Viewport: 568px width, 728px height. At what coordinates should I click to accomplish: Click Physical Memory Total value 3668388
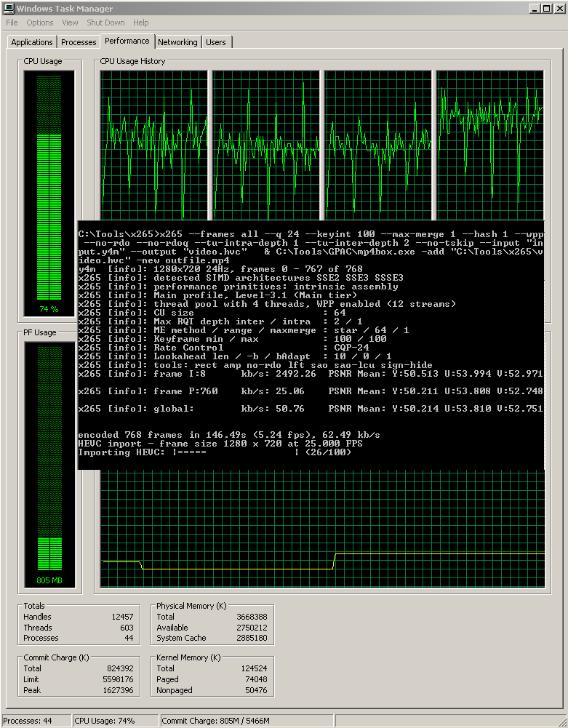tap(252, 617)
